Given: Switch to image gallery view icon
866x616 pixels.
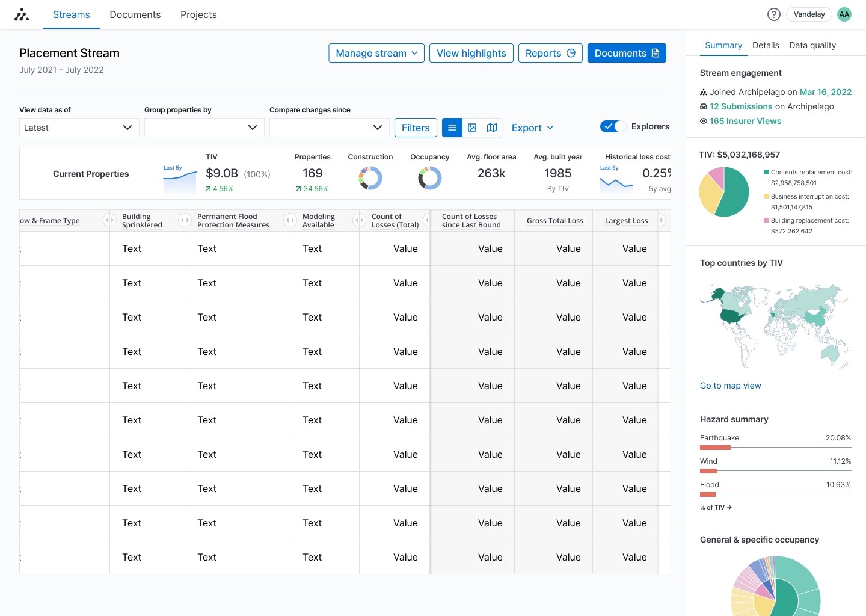Looking at the screenshot, I should (x=472, y=128).
